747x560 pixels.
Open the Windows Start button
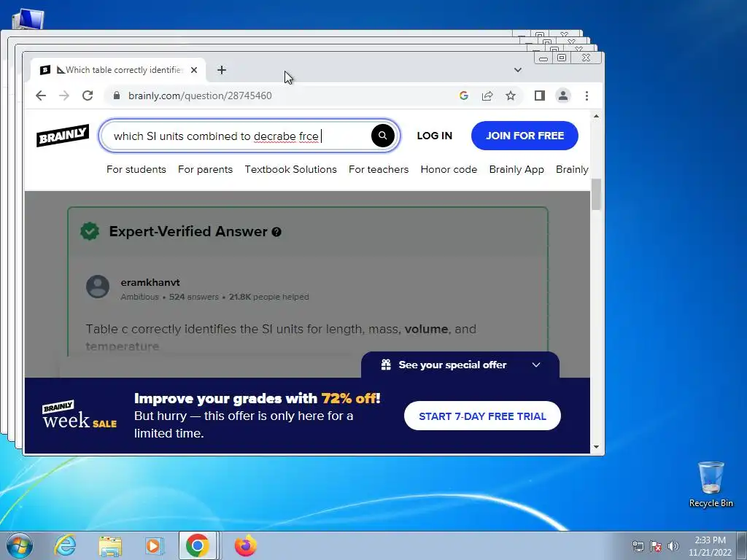20,545
